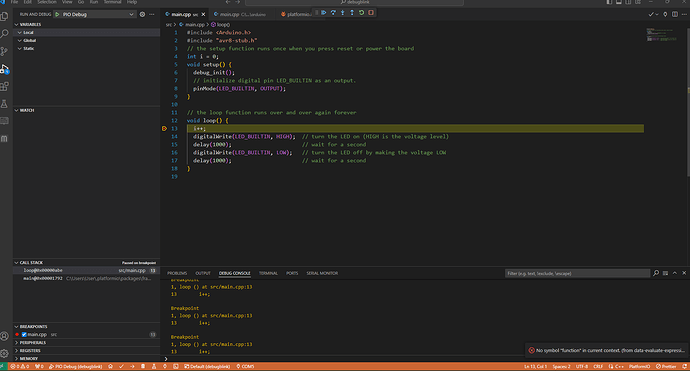This screenshot has height=371, width=690.
Task: Open the Manage gear in activity bar
Action: (x=4, y=353)
